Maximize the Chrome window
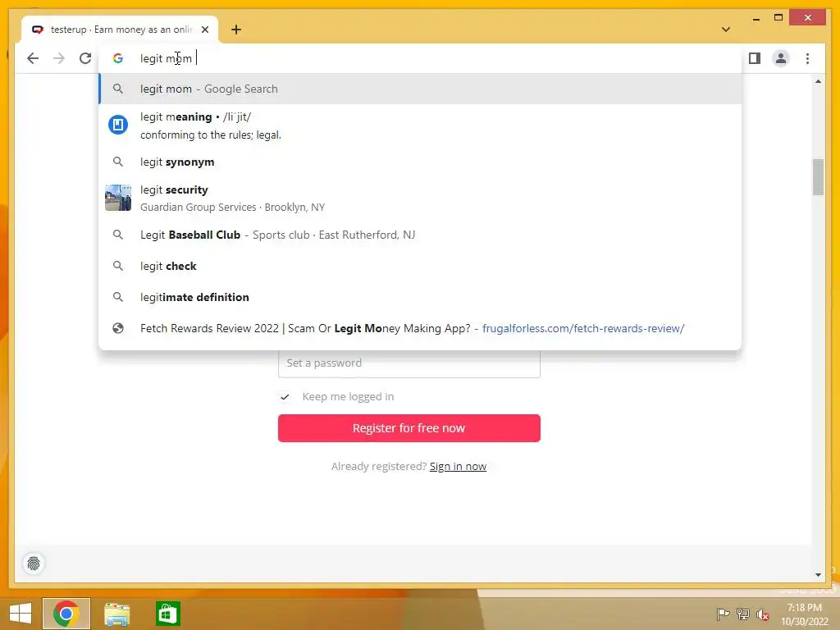The image size is (840, 630). (x=778, y=18)
